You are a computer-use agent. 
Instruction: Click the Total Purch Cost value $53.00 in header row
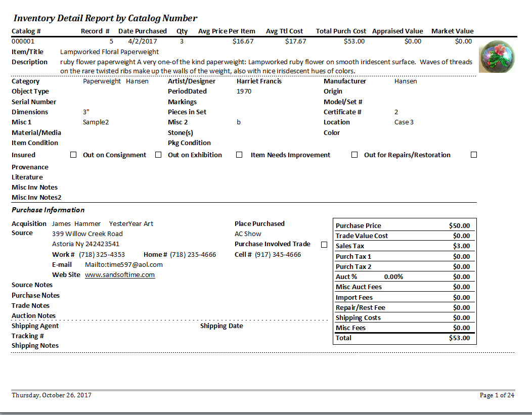point(354,41)
